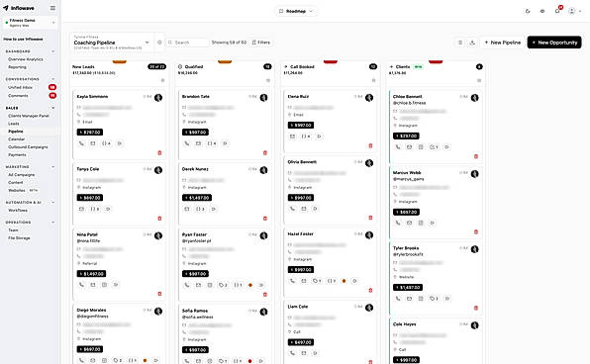Delete the Elena Ruiz card via trash icon
This screenshot has height=364, width=590.
pyautogui.click(x=370, y=145)
